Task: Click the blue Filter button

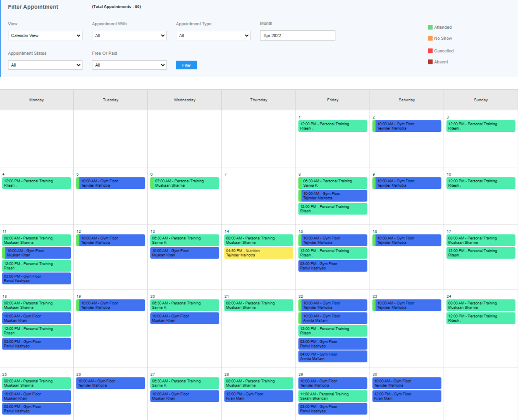Action: 186,65
